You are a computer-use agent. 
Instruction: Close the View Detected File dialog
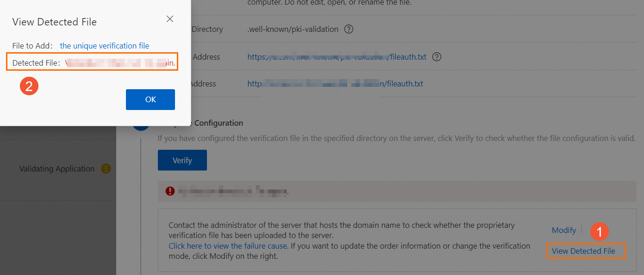(170, 19)
